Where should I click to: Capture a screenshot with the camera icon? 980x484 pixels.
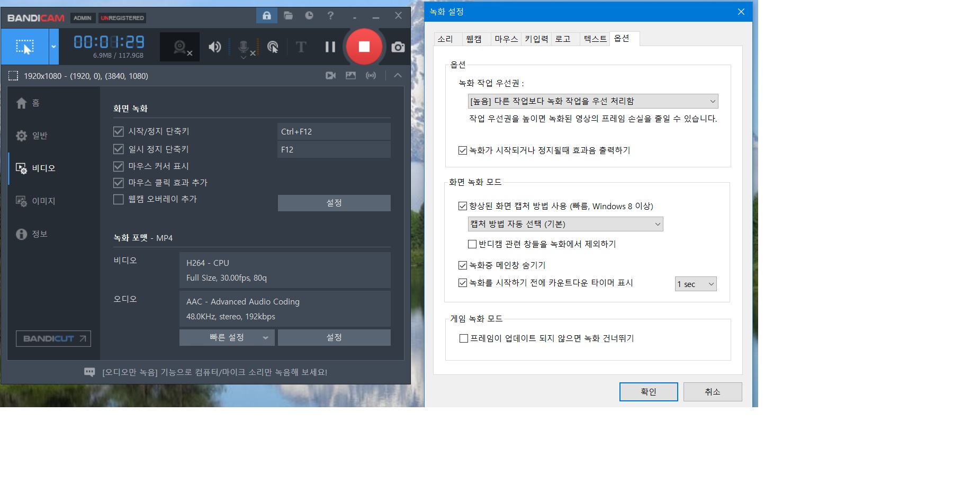[398, 47]
